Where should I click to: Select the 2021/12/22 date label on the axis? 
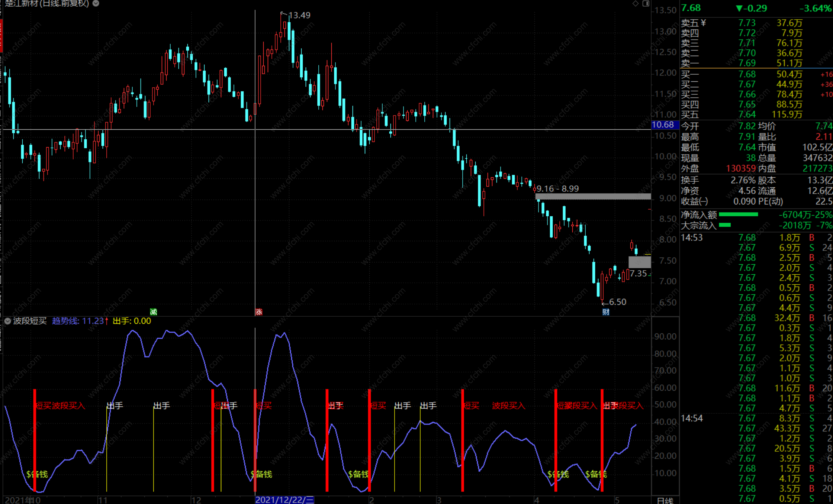[285, 500]
